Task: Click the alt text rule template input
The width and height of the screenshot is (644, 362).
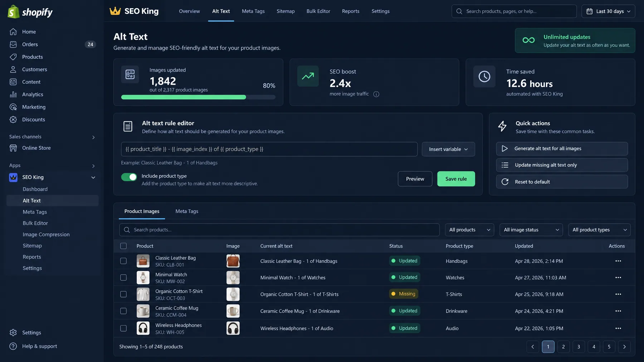Action: pyautogui.click(x=269, y=149)
